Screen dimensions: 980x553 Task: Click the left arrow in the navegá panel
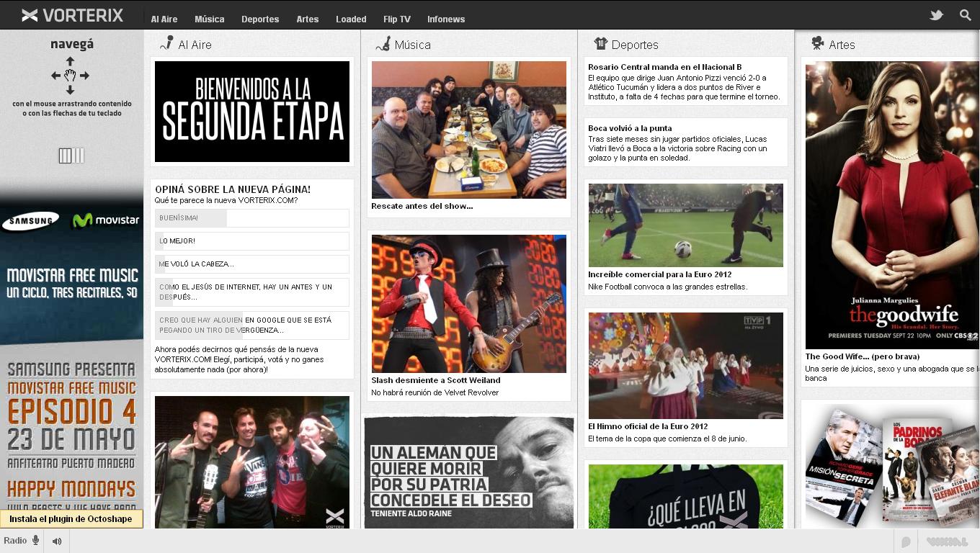(55, 75)
